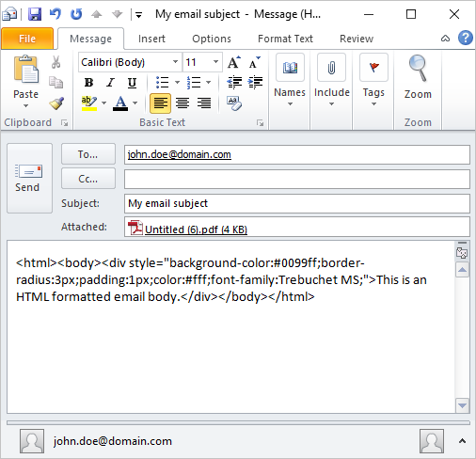Click the Include paperclip attachment icon
This screenshot has height=459, width=476.
(331, 67)
